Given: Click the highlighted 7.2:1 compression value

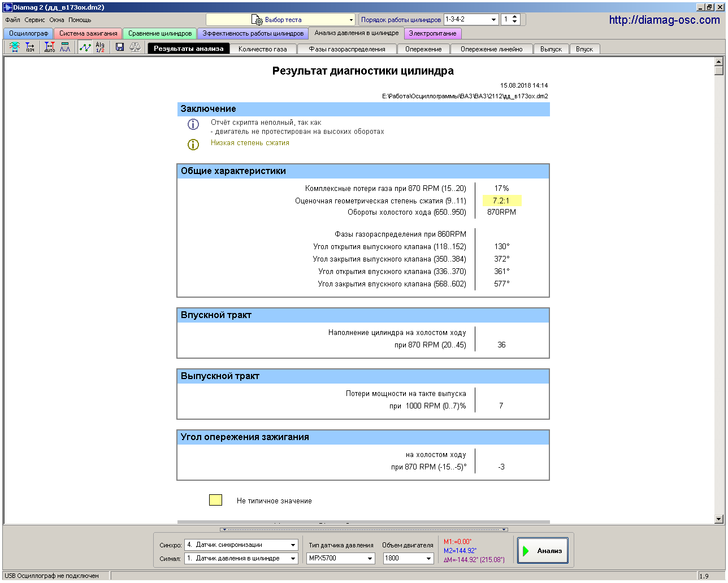Looking at the screenshot, I should click(x=502, y=201).
